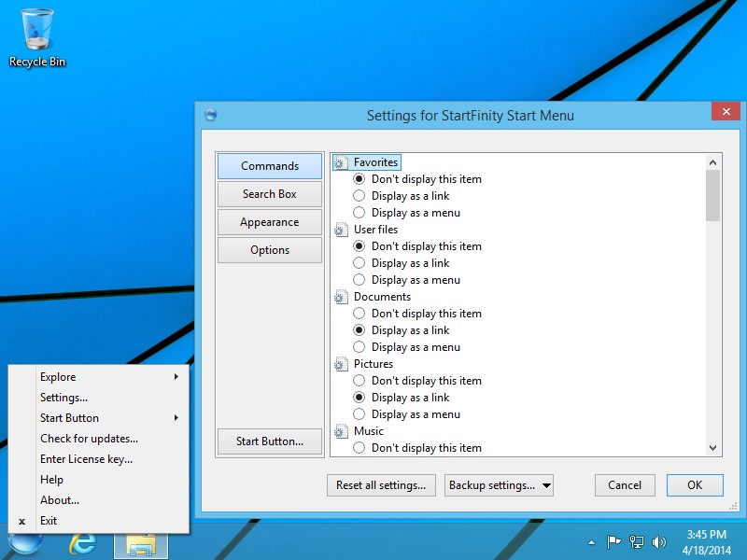Close the Settings dialog window
This screenshot has width=747, height=560.
(726, 111)
